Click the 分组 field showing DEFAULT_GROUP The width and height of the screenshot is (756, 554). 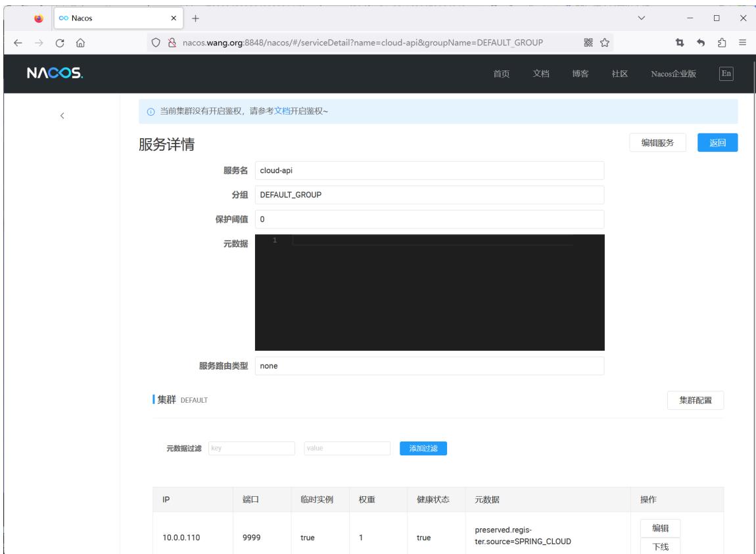(429, 195)
